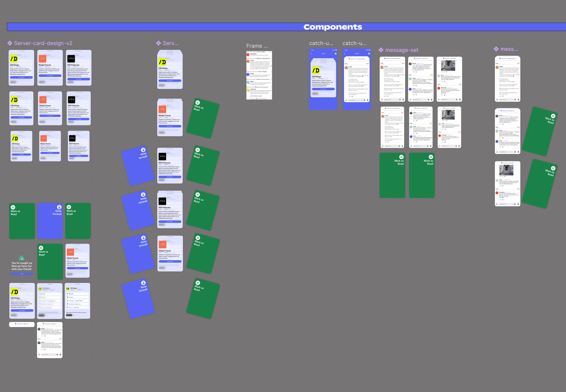Image resolution: width=566 pixels, height=392 pixels.
Task: Click the diamond component icon beside message-set
Action: (381, 50)
